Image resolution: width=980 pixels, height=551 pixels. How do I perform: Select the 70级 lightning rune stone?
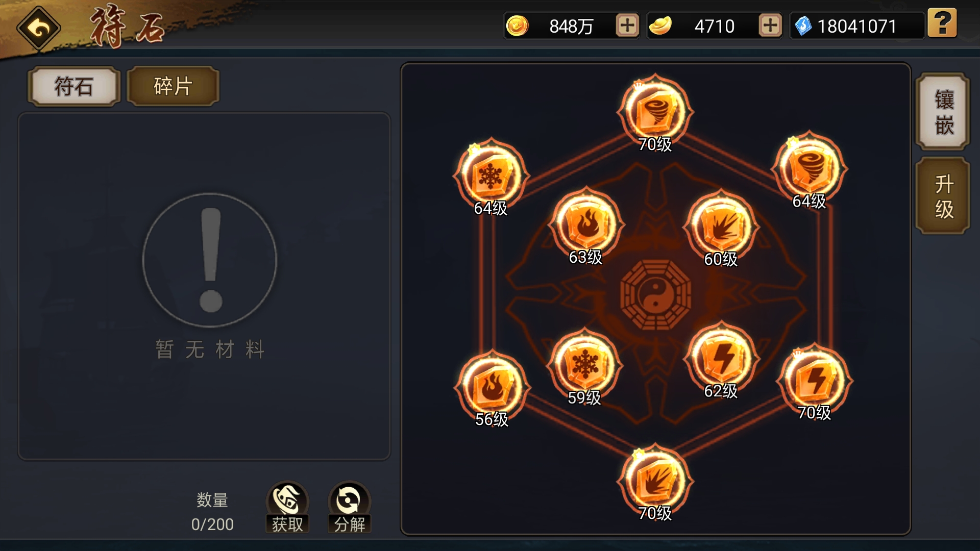[814, 381]
